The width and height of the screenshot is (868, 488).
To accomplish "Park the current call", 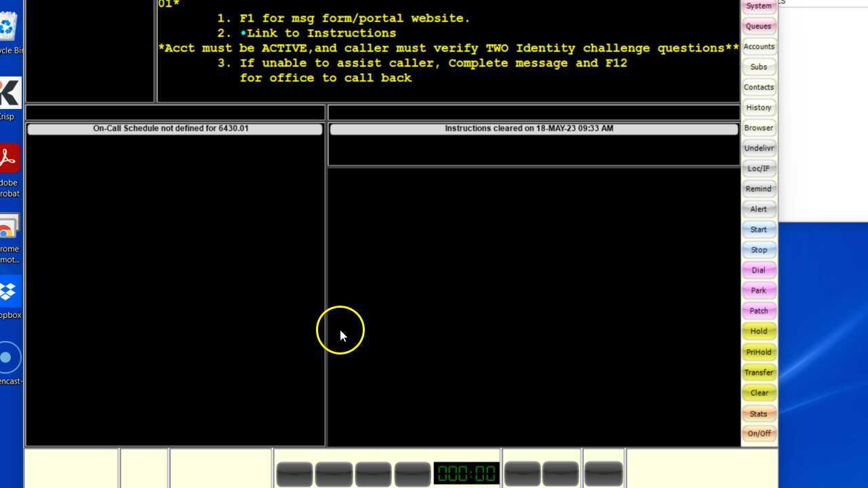I will pyautogui.click(x=758, y=290).
